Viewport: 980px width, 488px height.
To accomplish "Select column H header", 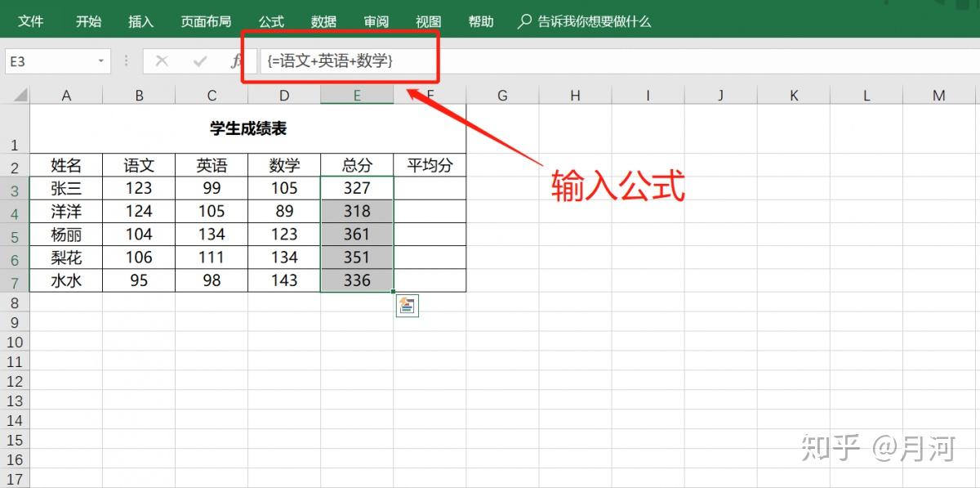I will pyautogui.click(x=575, y=96).
